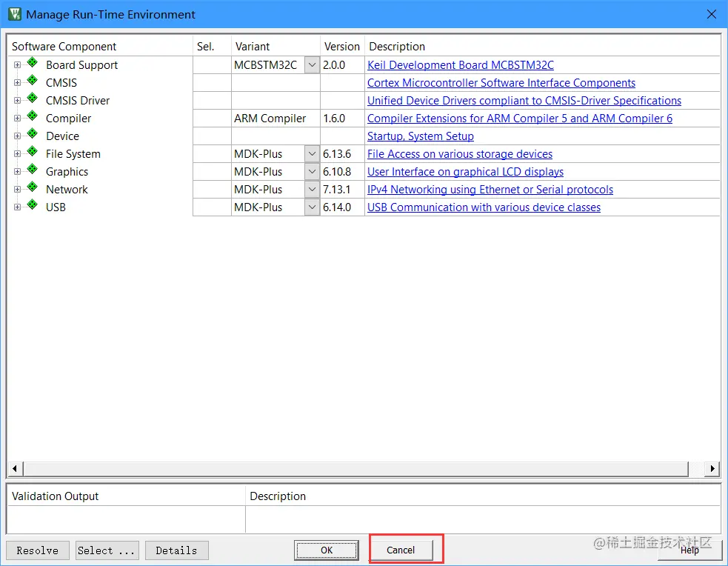Click the ARM Compiler variant cell
Image resolution: width=728 pixels, height=566 pixels.
click(275, 119)
